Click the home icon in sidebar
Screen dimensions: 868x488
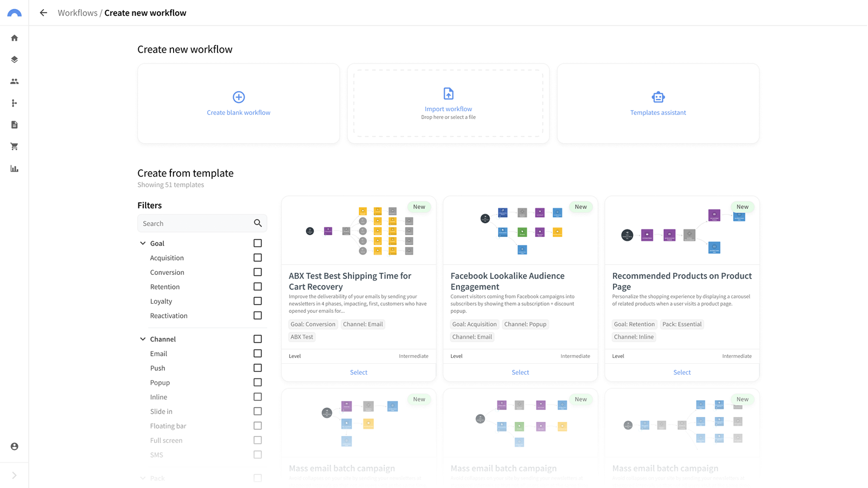pyautogui.click(x=15, y=38)
